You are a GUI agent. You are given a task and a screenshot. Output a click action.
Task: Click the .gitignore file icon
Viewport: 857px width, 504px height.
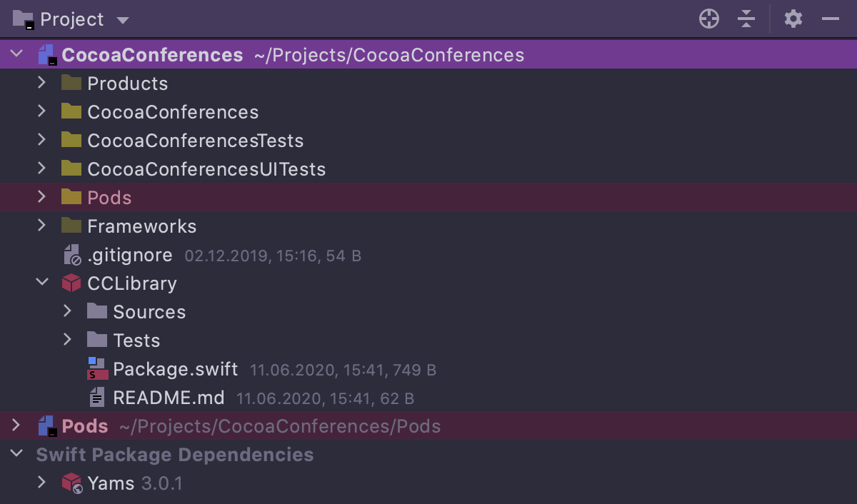(x=71, y=255)
